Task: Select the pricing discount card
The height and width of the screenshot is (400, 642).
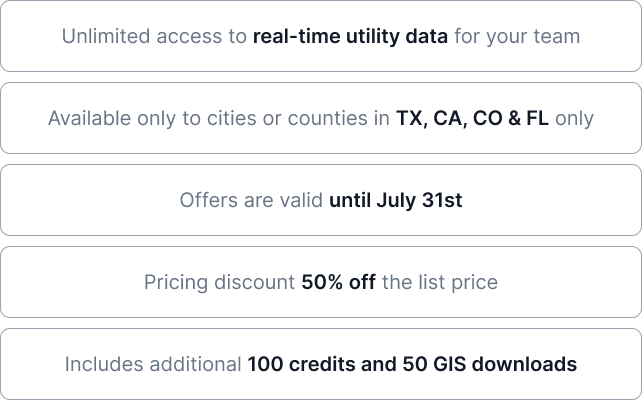Action: coord(321,282)
